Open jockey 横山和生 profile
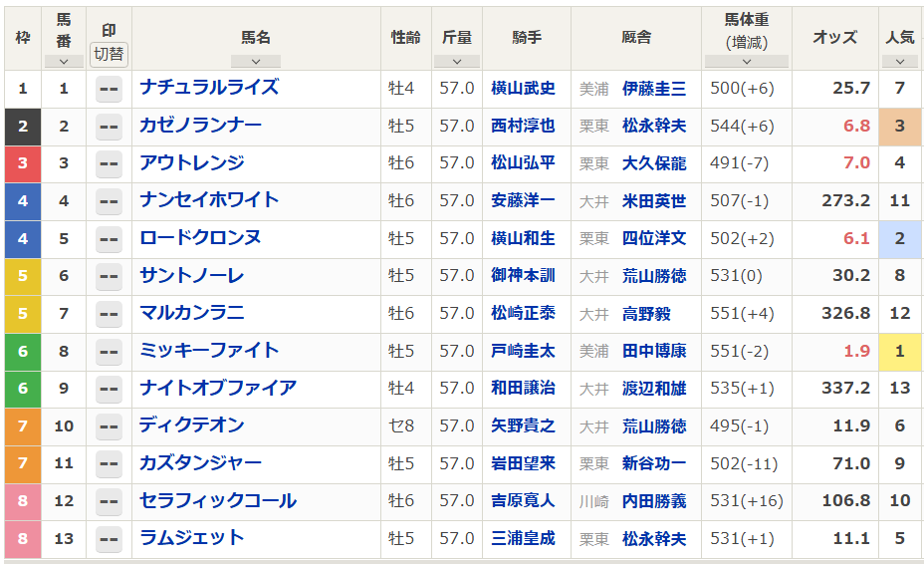Viewport: 924px width, 564px height. tap(524, 238)
